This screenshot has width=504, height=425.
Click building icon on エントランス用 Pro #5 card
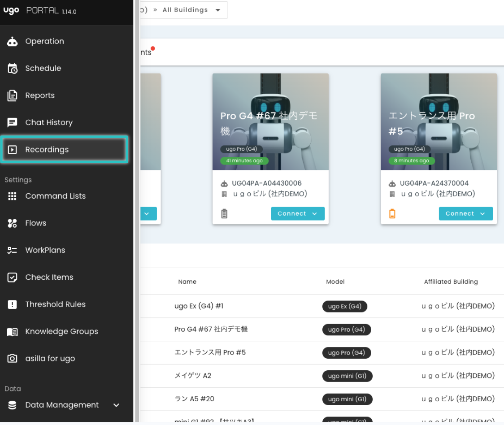[x=392, y=194]
